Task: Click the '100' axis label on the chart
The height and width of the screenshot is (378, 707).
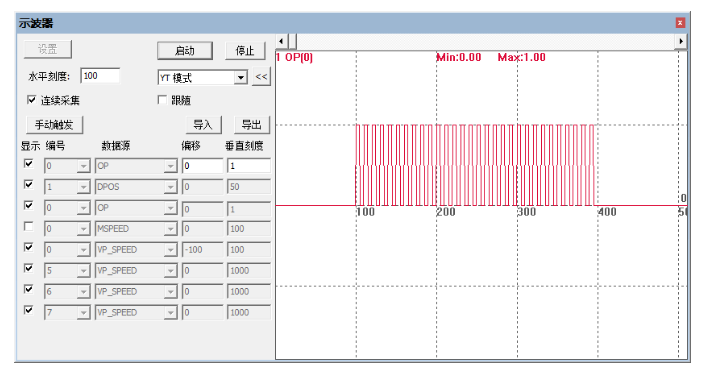Action: [366, 212]
